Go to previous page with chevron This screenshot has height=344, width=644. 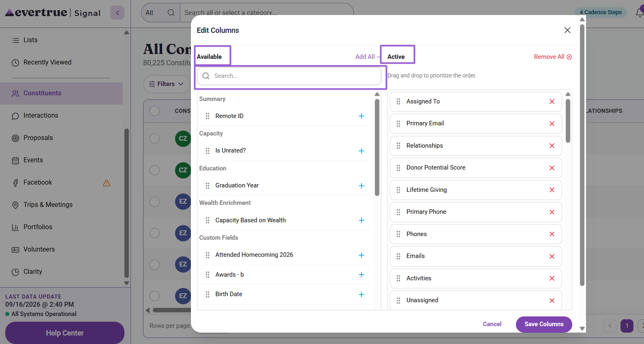[x=610, y=326]
